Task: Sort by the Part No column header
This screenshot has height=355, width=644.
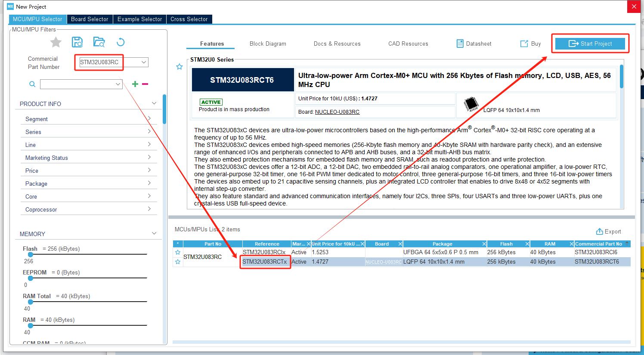Action: [x=213, y=244]
